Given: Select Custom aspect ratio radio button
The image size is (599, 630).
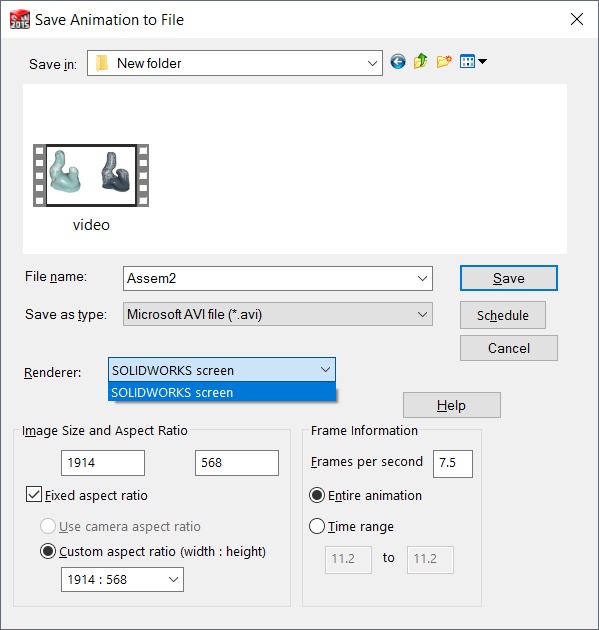Looking at the screenshot, I should coord(48,551).
